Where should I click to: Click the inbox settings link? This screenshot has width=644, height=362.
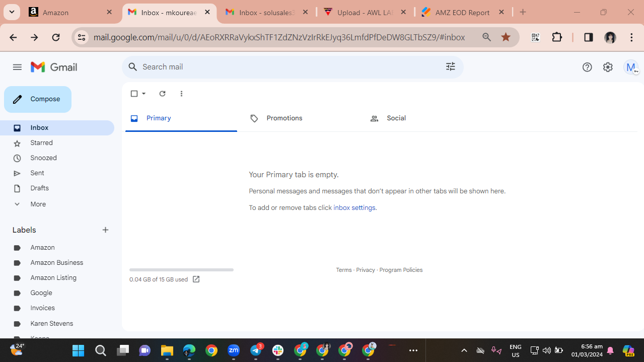click(354, 207)
